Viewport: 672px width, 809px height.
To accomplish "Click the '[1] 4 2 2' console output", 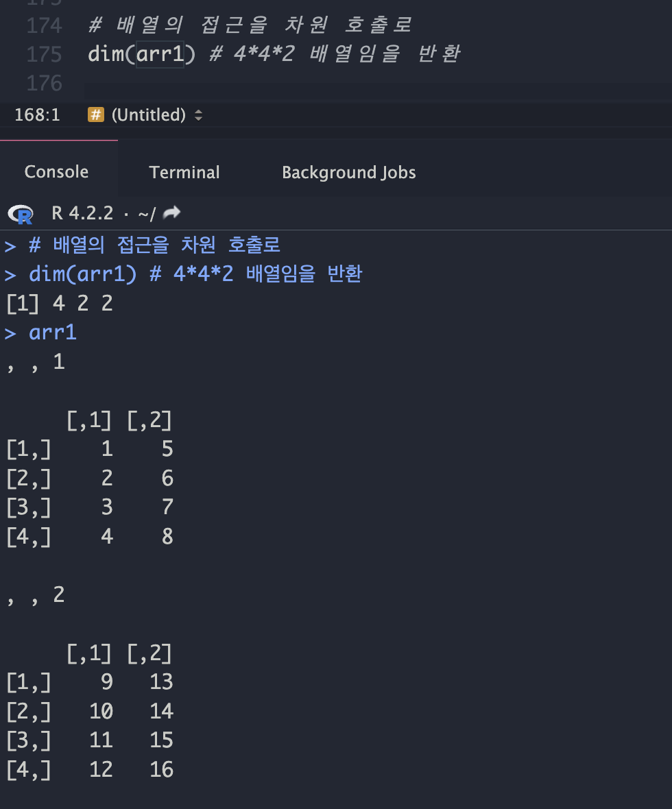I will pyautogui.click(x=60, y=303).
